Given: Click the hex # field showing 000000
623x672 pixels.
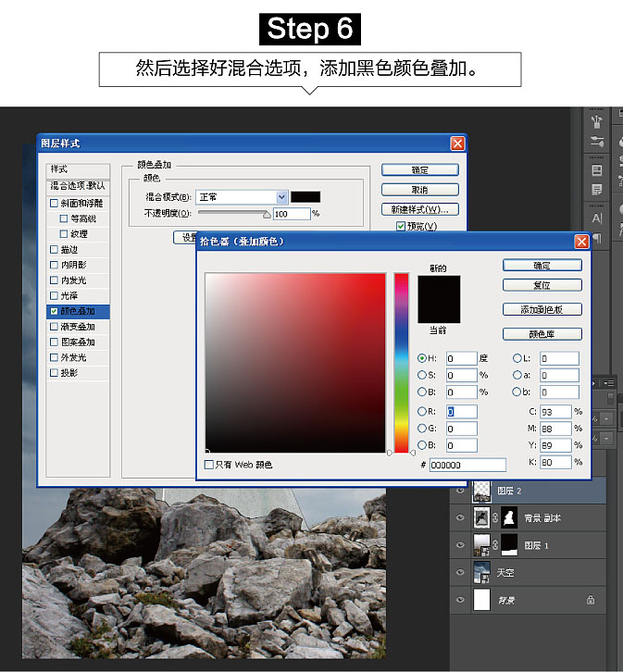Looking at the screenshot, I should tap(467, 465).
